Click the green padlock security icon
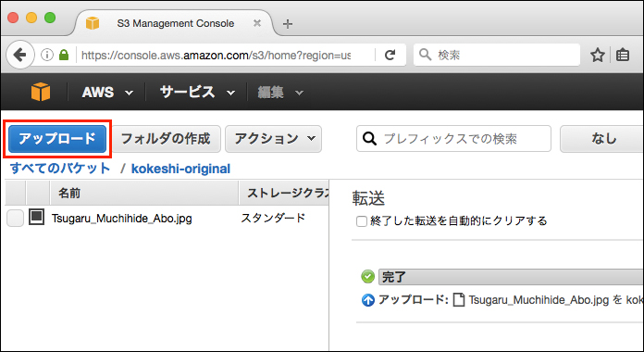Viewport: 644px width, 352px height. (x=64, y=55)
